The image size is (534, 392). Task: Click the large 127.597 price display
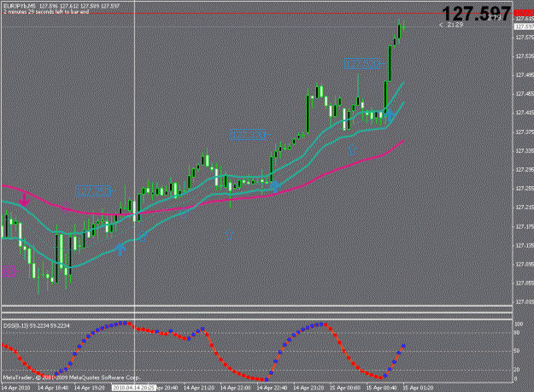(476, 14)
